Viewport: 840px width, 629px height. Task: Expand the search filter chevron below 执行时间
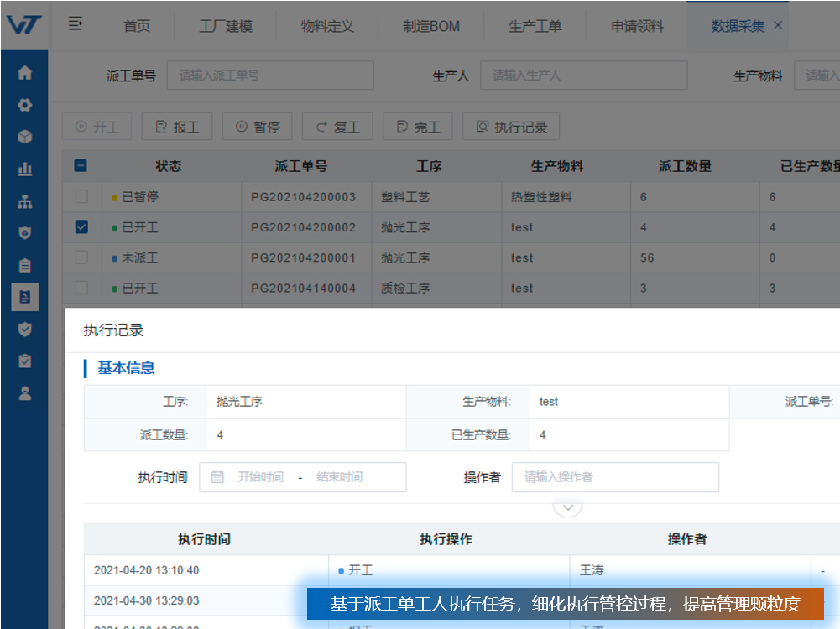(x=568, y=507)
